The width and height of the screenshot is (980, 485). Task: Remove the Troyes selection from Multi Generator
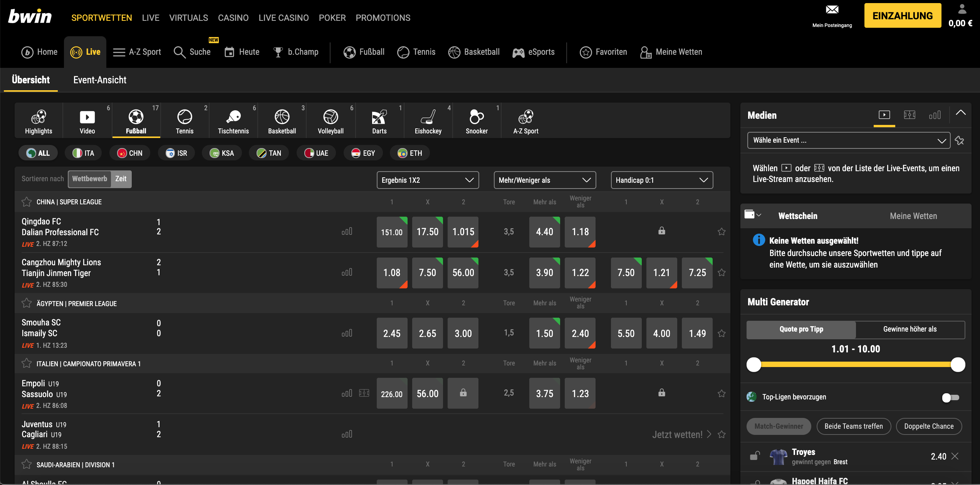[x=954, y=456]
